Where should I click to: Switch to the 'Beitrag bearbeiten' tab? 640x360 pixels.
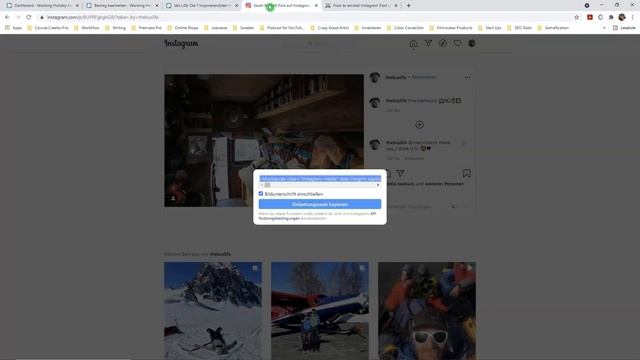coord(122,6)
